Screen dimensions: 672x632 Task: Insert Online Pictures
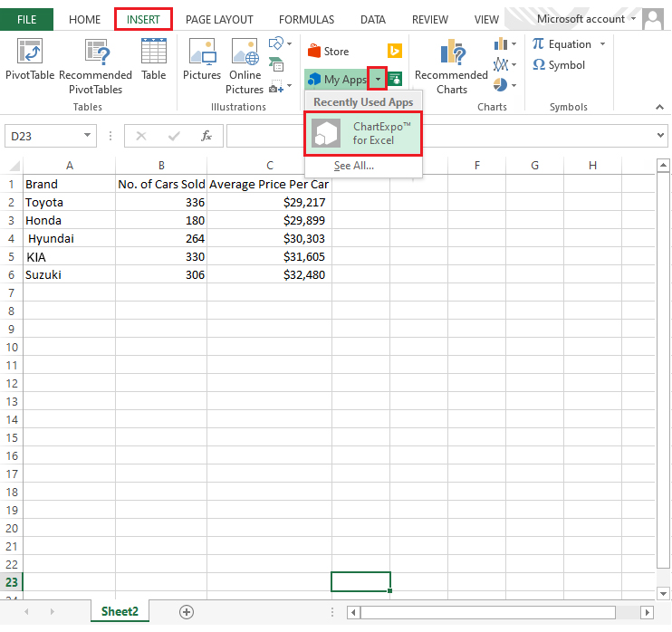click(x=245, y=66)
